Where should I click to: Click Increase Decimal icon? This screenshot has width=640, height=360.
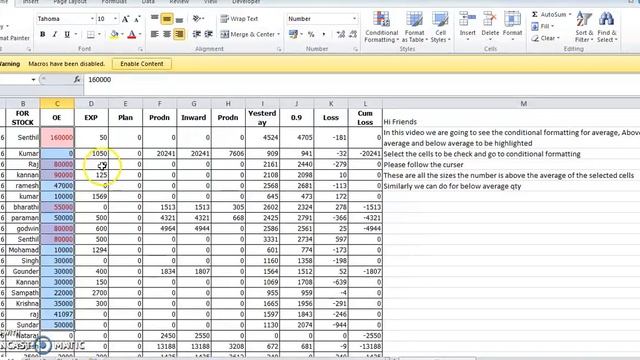(341, 34)
